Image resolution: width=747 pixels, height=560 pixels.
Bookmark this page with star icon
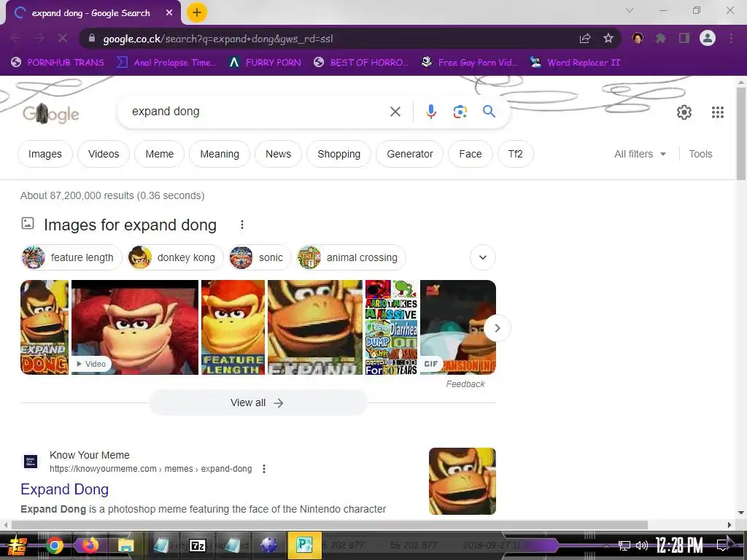pos(608,39)
